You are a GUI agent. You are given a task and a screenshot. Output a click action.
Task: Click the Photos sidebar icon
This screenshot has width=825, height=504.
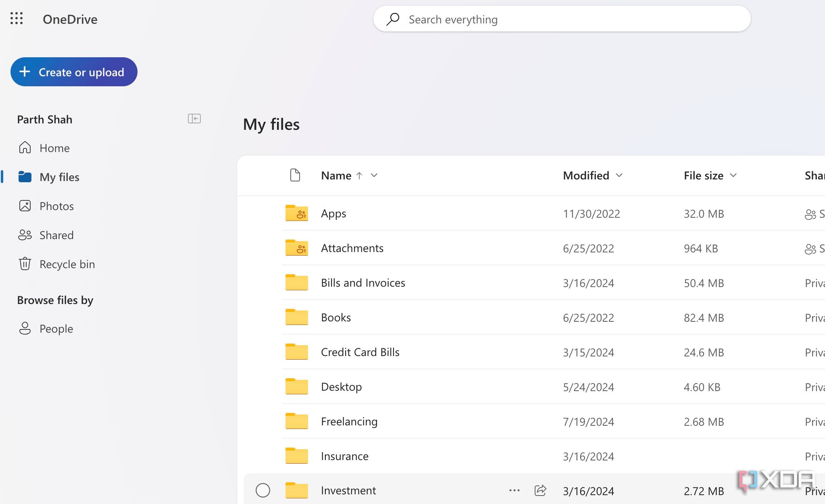tap(25, 205)
